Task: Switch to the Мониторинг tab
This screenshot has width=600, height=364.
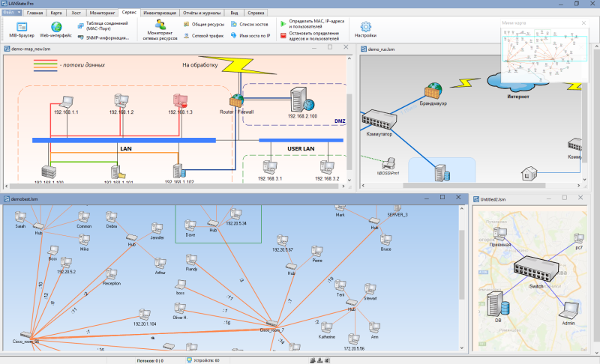Action: [102, 13]
